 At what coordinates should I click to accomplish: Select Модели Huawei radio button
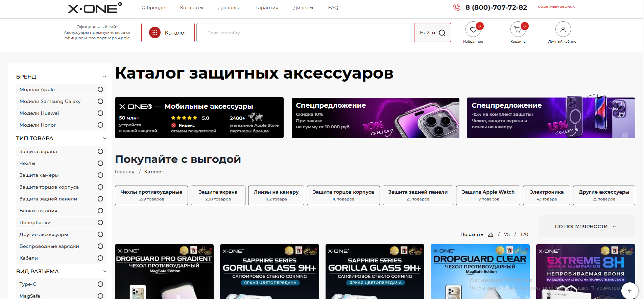click(x=100, y=113)
